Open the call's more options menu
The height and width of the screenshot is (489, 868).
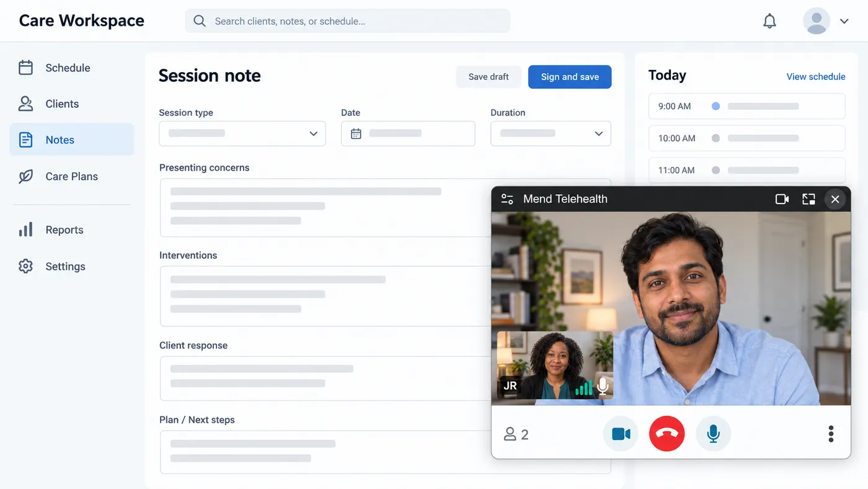pyautogui.click(x=831, y=434)
